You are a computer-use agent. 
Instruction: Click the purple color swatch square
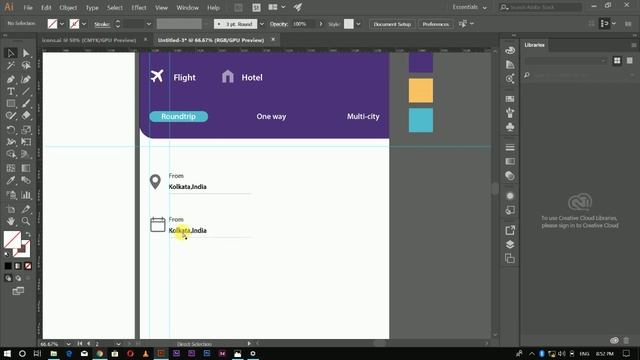click(x=421, y=62)
